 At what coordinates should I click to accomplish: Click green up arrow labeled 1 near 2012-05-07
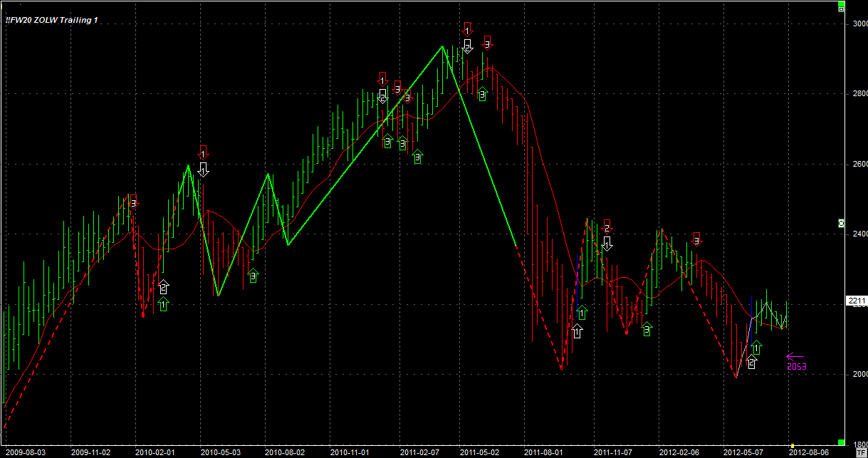756,348
